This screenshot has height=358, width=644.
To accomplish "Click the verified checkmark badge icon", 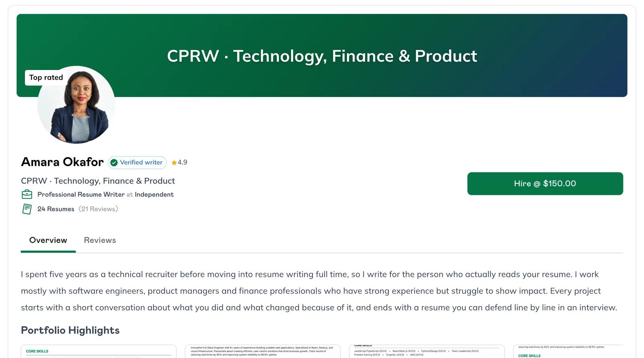I will 114,163.
